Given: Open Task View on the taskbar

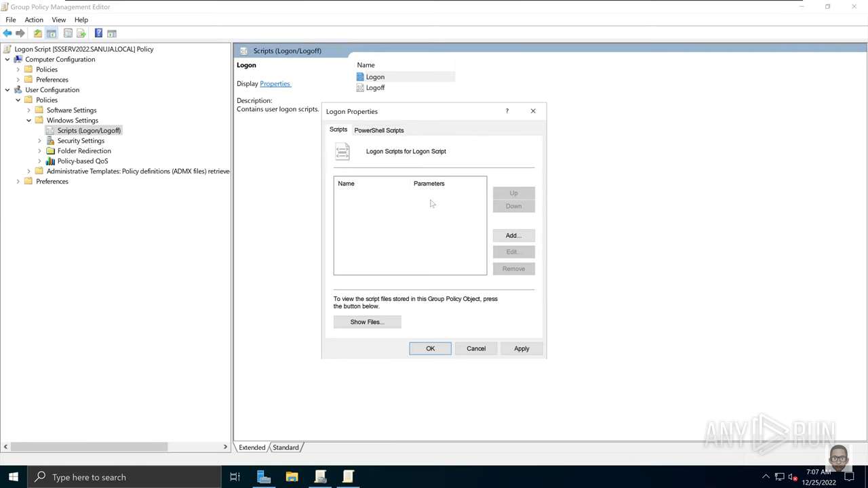Looking at the screenshot, I should click(235, 477).
